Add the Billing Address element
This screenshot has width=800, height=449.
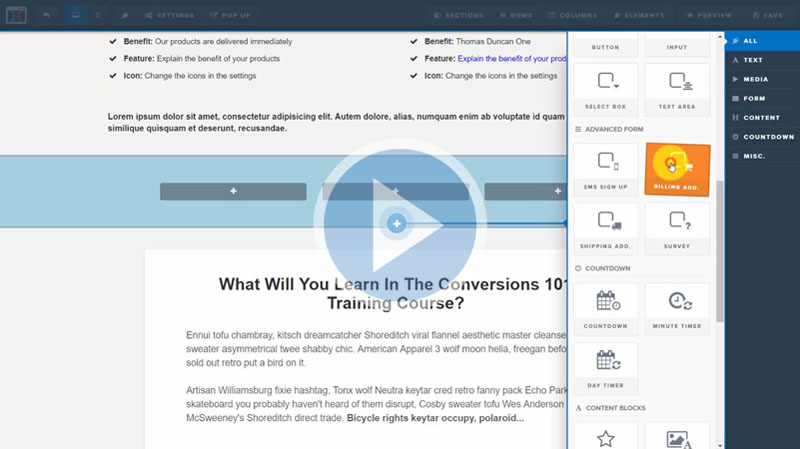point(677,169)
